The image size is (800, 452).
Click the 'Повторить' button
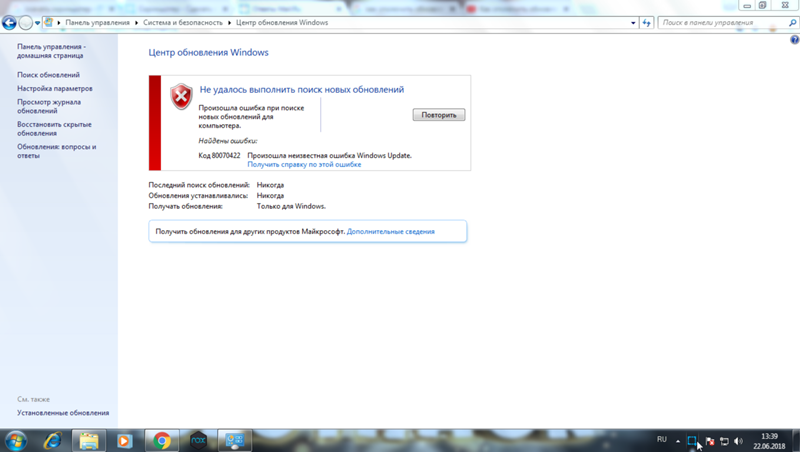(x=439, y=115)
